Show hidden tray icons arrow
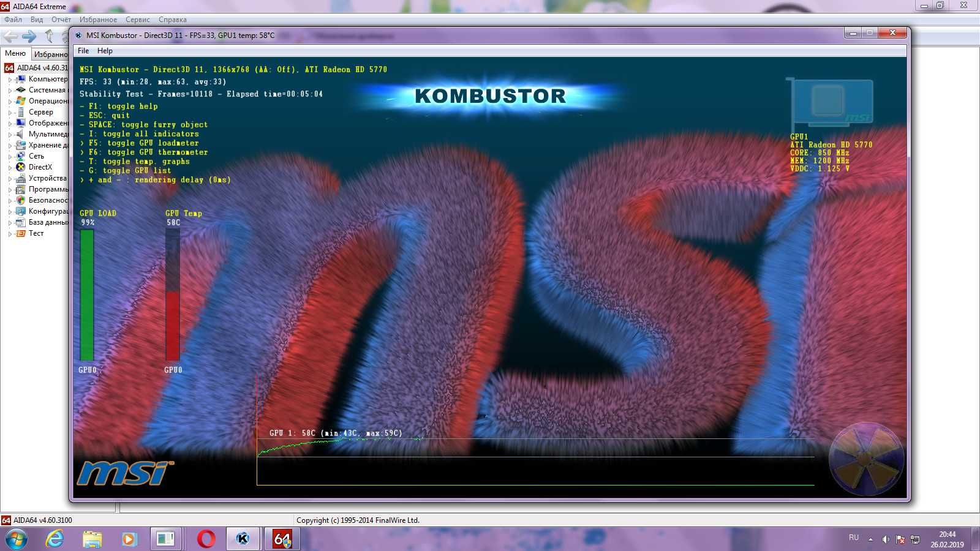 tap(870, 539)
